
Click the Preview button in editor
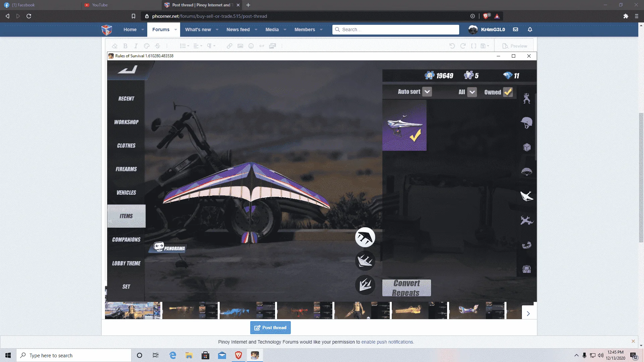click(515, 46)
